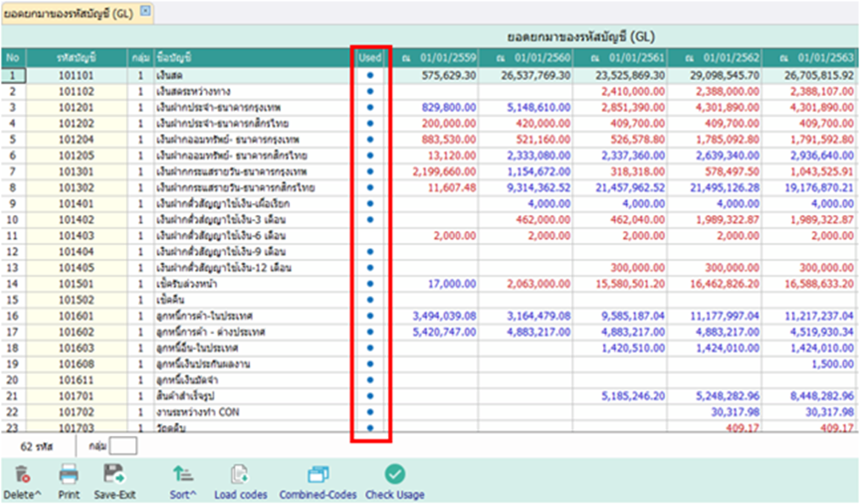The height and width of the screenshot is (504, 860).
Task: Open the Combined-Codes icon
Action: click(318, 474)
